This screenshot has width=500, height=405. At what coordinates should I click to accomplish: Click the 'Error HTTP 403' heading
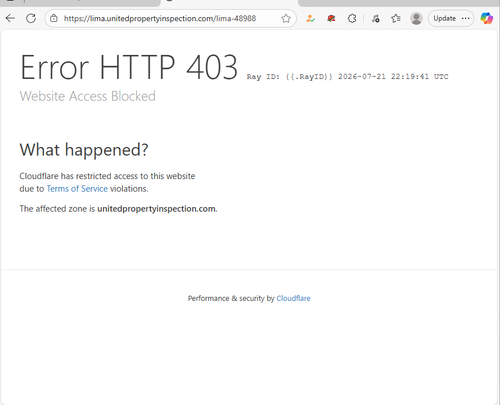[129, 67]
